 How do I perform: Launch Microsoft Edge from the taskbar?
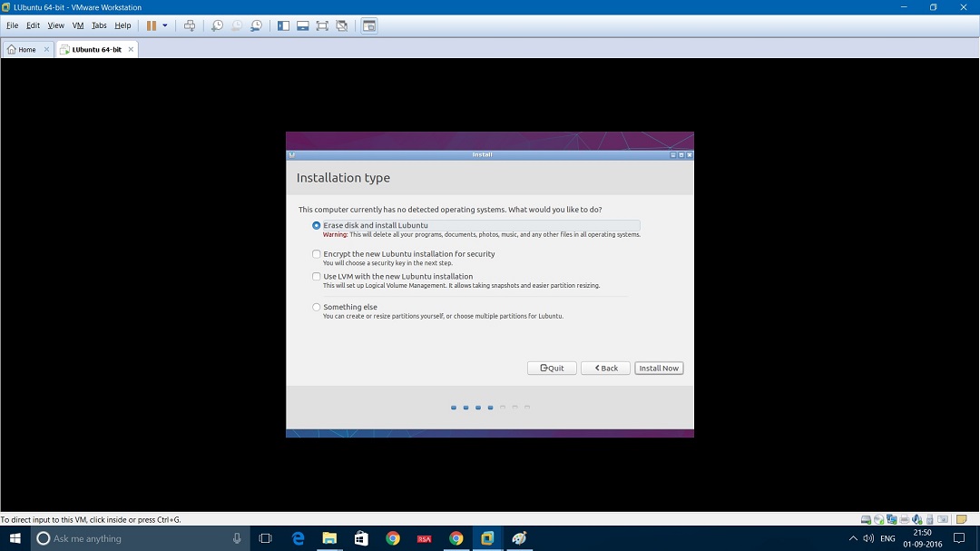click(299, 538)
